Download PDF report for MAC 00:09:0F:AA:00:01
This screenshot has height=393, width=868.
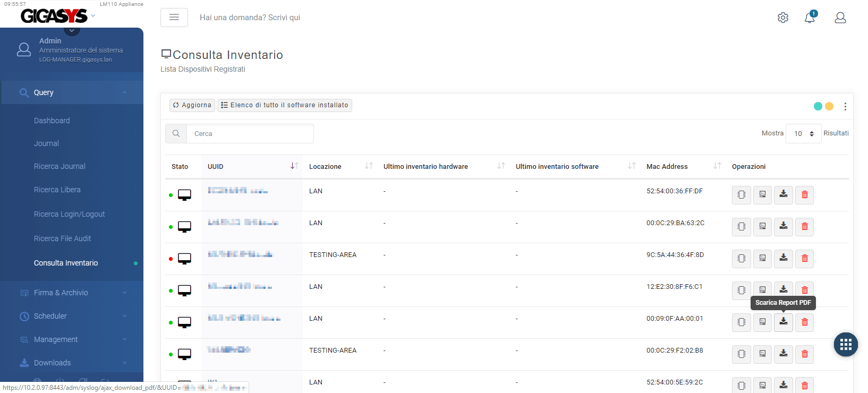(x=783, y=322)
